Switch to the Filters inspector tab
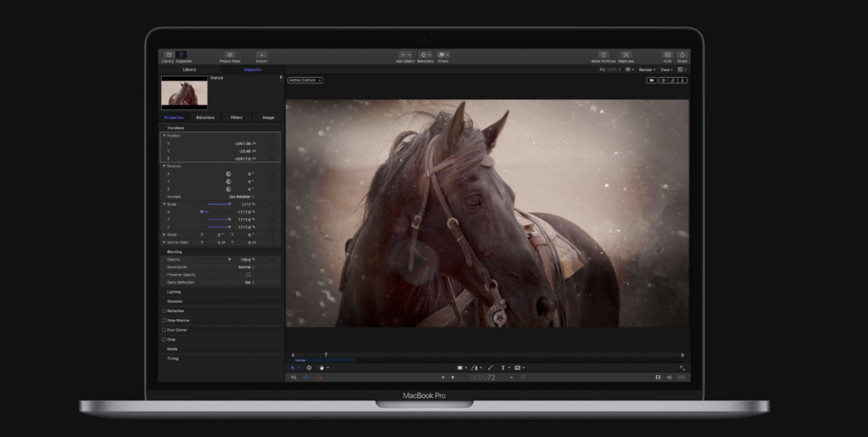The height and width of the screenshot is (437, 868). [236, 117]
